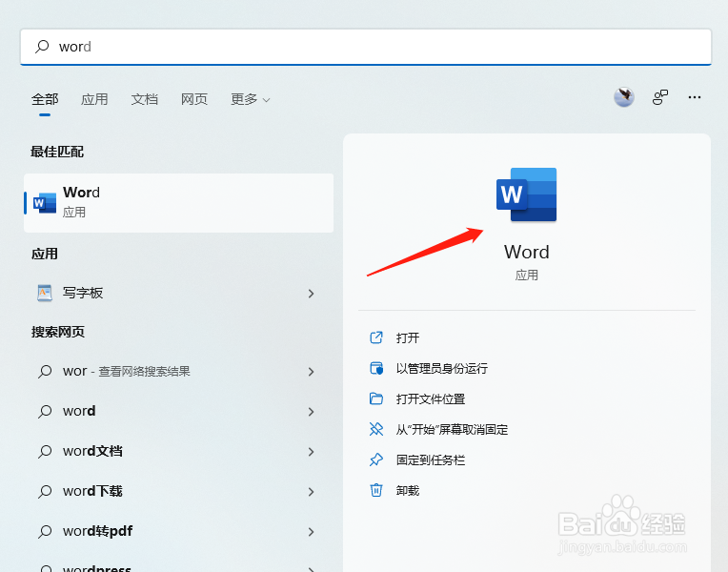Click the search box containing 'word'
The image size is (728, 572).
coord(366,47)
